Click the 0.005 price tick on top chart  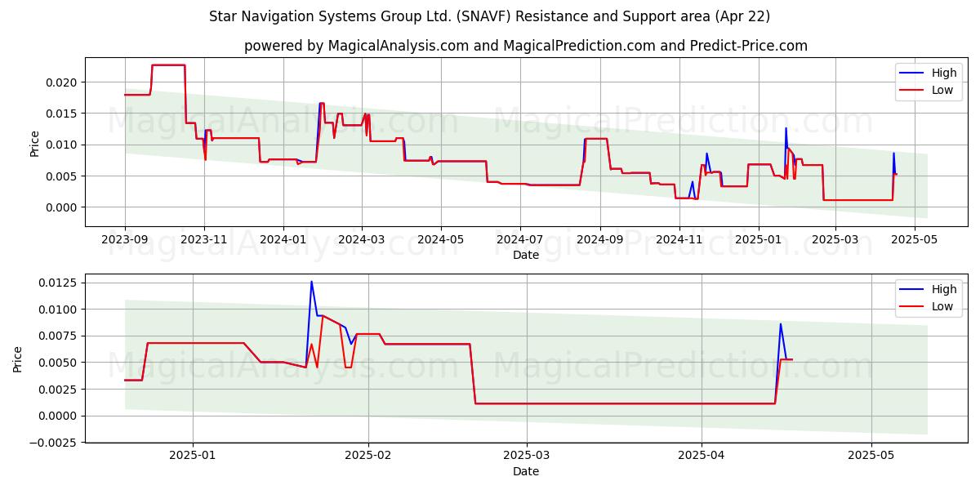(x=63, y=176)
